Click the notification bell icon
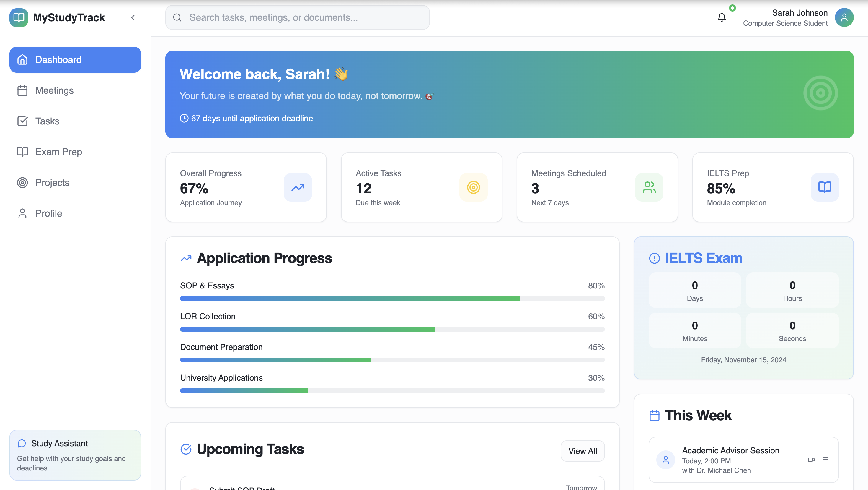This screenshot has width=868, height=490. (x=722, y=17)
